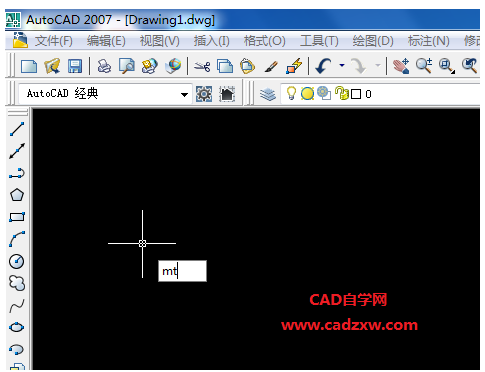485x372 pixels.
Task: Select the Polygon tool
Action: pos(17,195)
